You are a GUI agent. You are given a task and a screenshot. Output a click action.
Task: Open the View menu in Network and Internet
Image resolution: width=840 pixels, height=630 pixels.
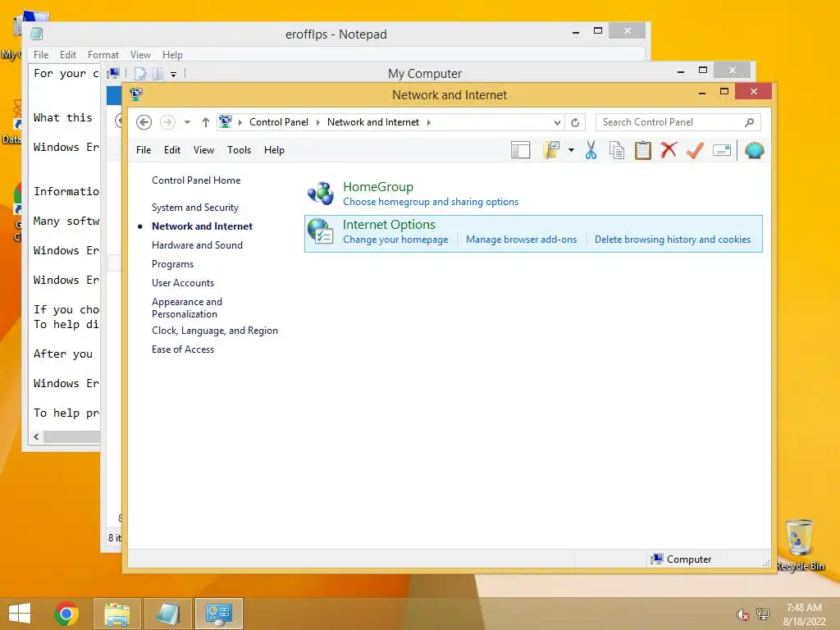(x=203, y=150)
